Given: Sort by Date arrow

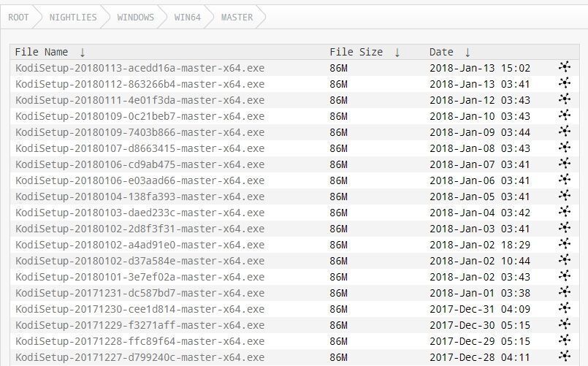Looking at the screenshot, I should [x=467, y=52].
